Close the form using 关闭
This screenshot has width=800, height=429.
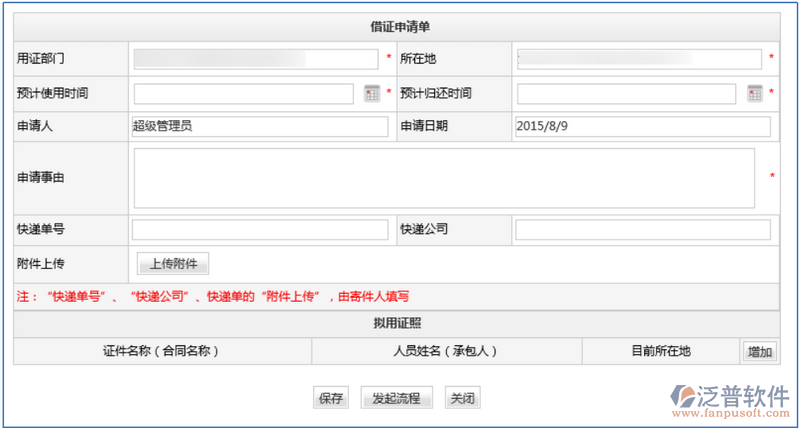click(x=461, y=398)
